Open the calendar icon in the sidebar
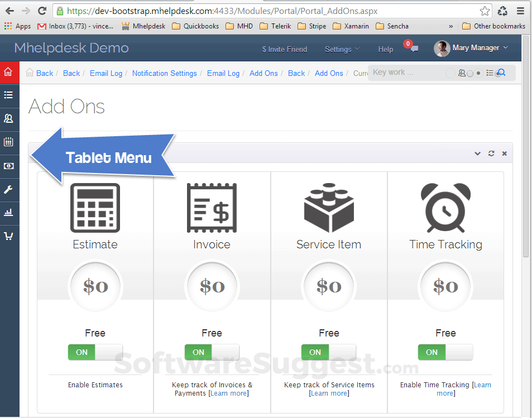Image resolution: width=532 pixels, height=418 pixels. tap(9, 141)
